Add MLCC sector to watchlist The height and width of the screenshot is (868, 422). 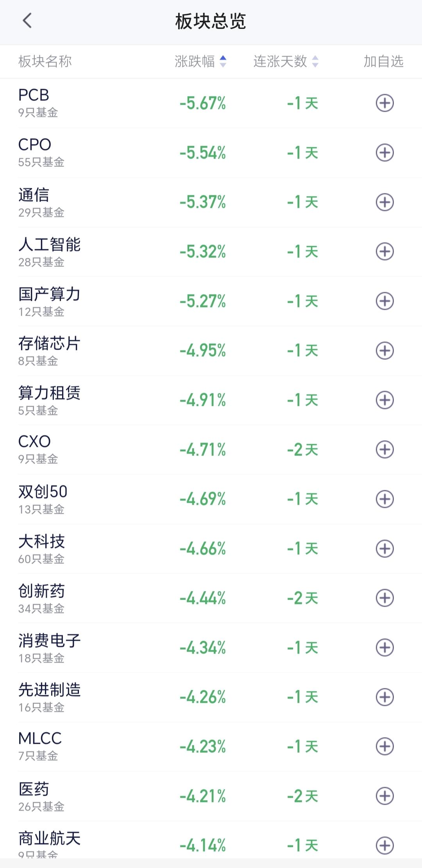[384, 747]
